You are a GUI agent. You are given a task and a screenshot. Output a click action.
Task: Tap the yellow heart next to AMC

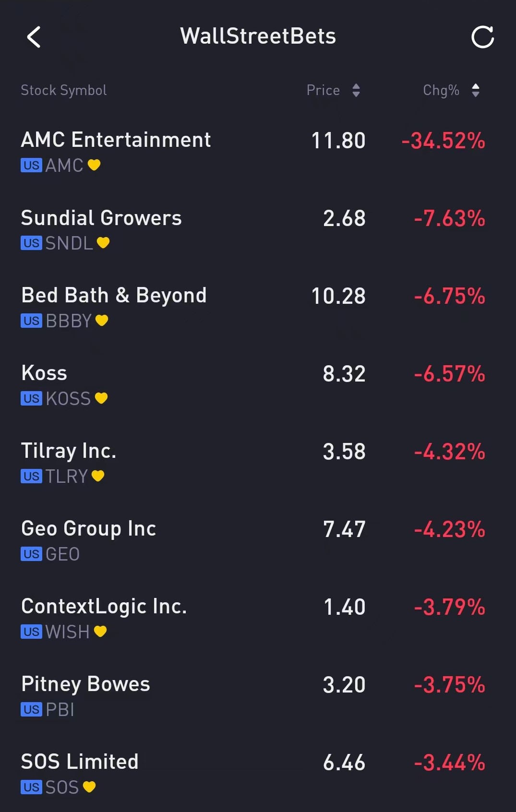point(94,165)
